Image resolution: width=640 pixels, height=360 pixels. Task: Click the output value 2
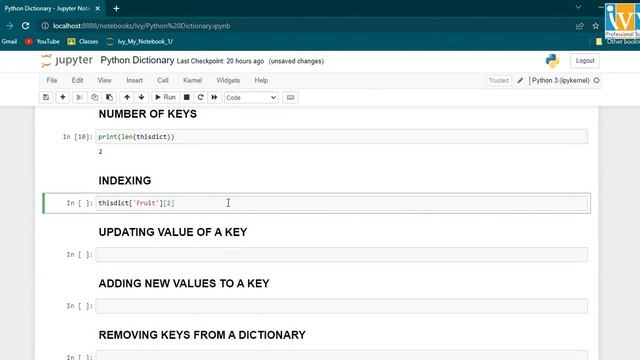coord(100,151)
